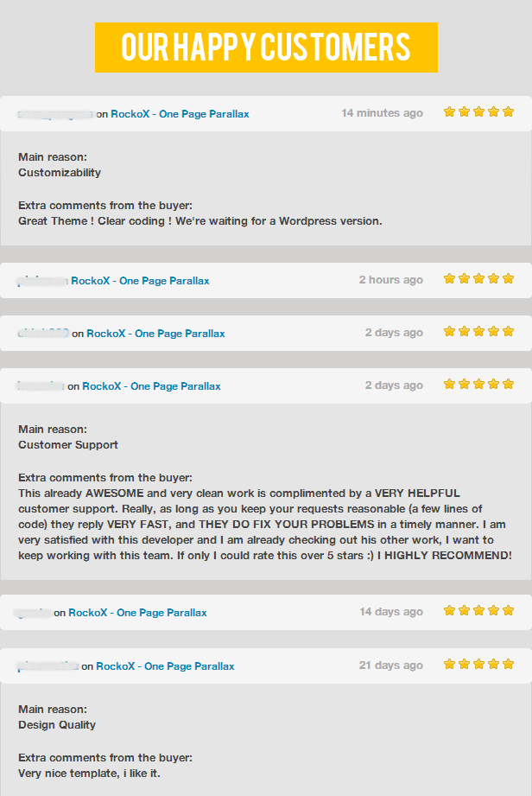Click the 'Very nice template, i like it.' comment
Screen dimensions: 532x796
tap(89, 774)
